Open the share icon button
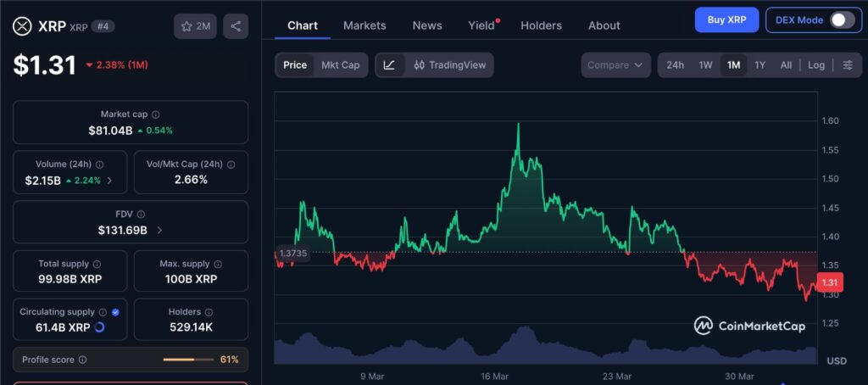 [x=236, y=26]
